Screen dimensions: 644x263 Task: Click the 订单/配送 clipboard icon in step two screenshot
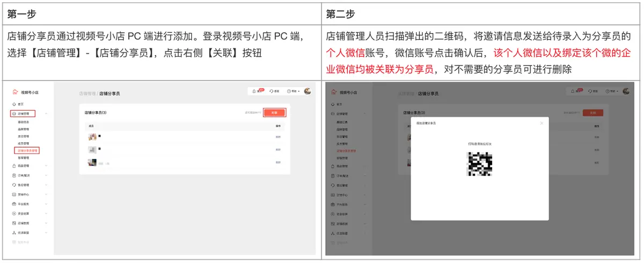click(332, 176)
